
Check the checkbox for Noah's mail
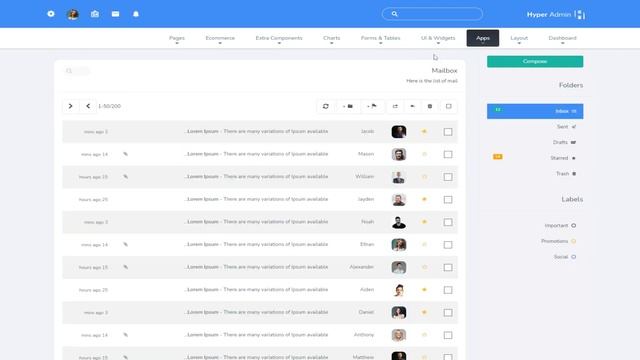(448, 222)
